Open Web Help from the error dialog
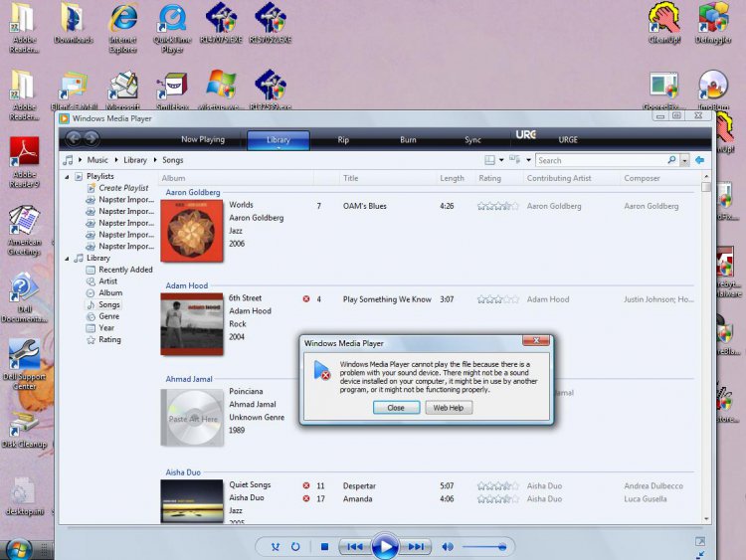 point(449,408)
